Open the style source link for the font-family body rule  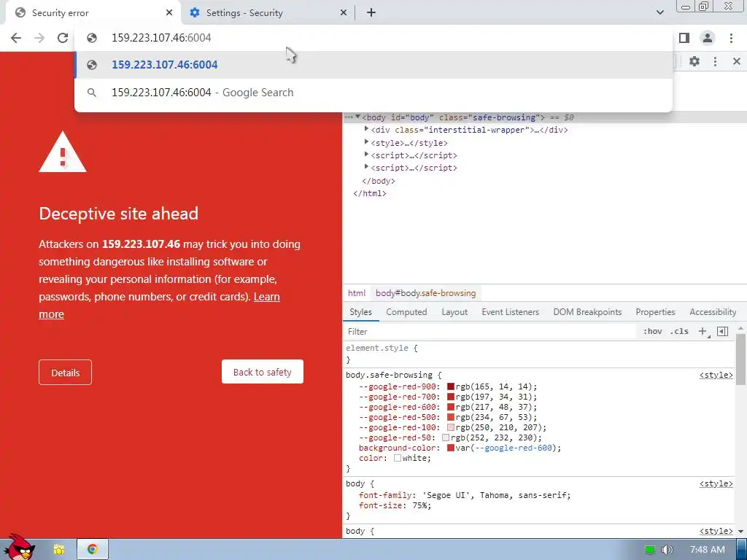[x=716, y=483]
